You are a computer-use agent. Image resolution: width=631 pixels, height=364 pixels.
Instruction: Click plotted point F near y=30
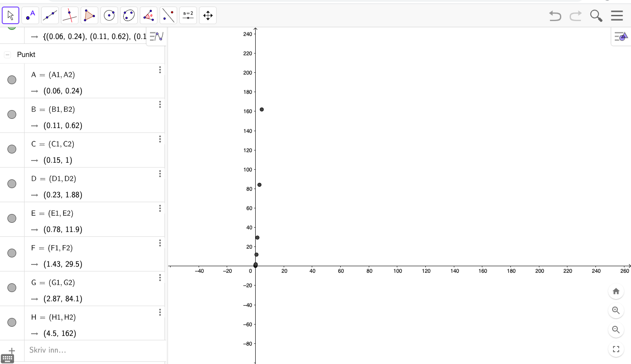coord(257,238)
